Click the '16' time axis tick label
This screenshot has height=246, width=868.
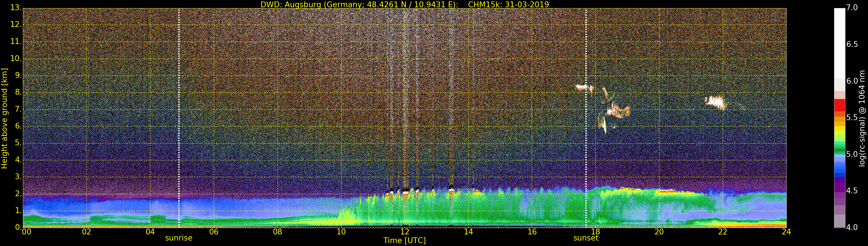pyautogui.click(x=532, y=232)
